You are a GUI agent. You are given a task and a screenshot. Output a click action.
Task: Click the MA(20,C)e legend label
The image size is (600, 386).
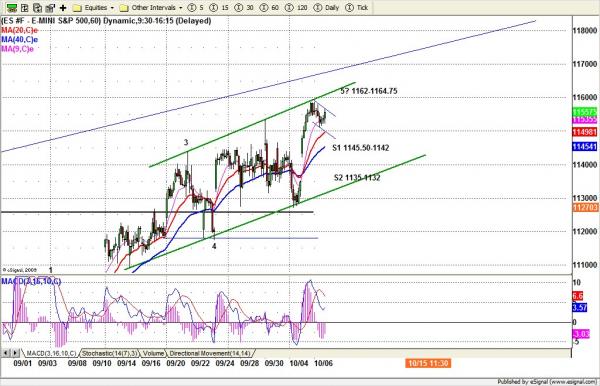point(20,30)
